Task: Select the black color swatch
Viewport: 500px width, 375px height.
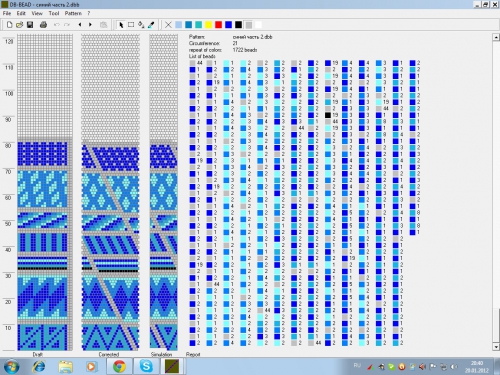Action: point(238,25)
